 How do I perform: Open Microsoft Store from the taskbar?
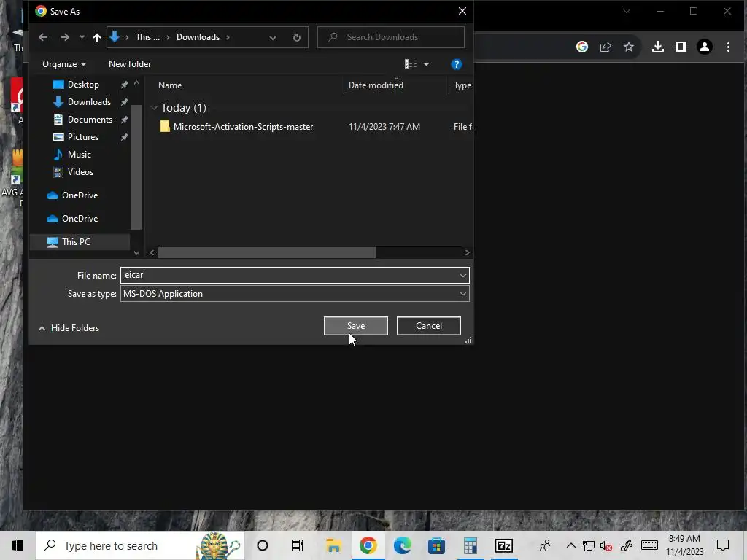[x=436, y=545]
